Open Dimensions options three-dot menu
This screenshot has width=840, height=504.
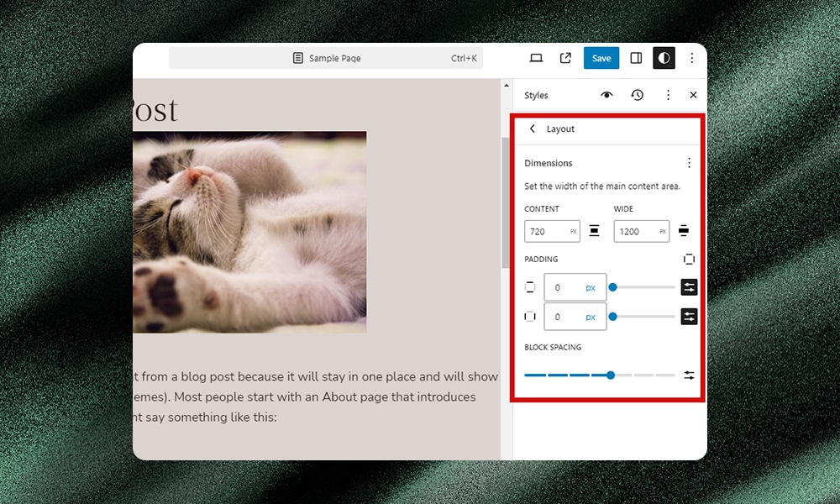pos(689,162)
